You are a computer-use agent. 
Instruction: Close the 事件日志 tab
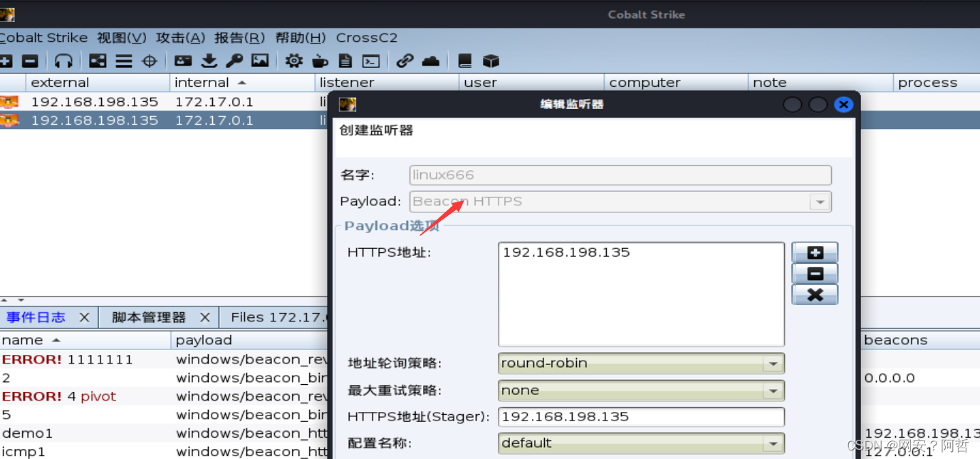pyautogui.click(x=84, y=317)
